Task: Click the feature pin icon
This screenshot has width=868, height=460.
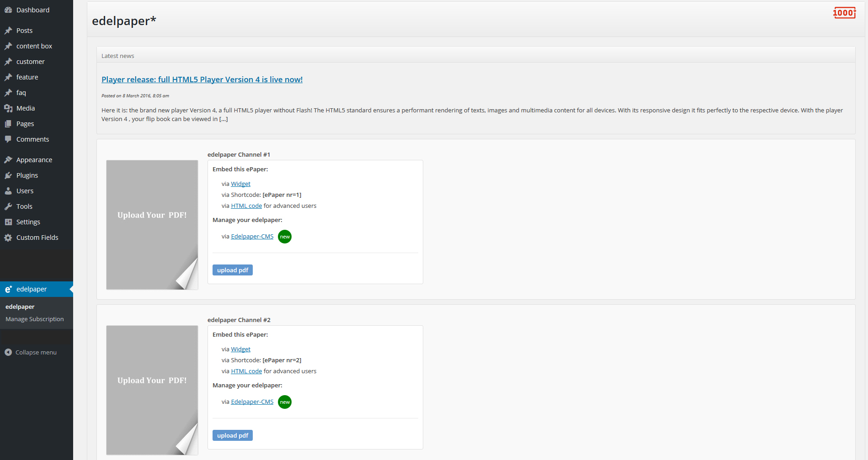Action: (x=8, y=77)
